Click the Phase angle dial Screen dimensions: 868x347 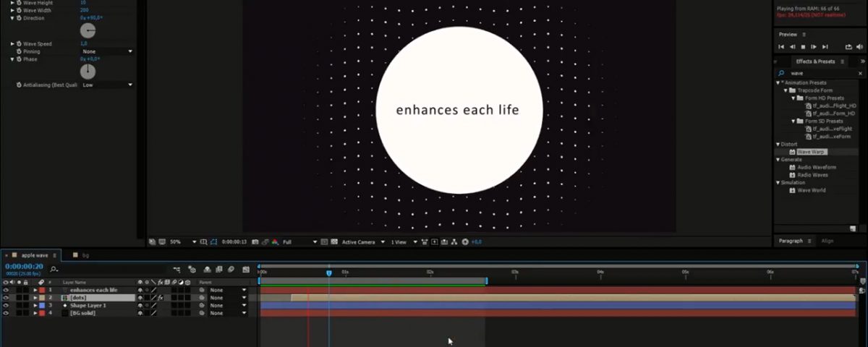(88, 72)
